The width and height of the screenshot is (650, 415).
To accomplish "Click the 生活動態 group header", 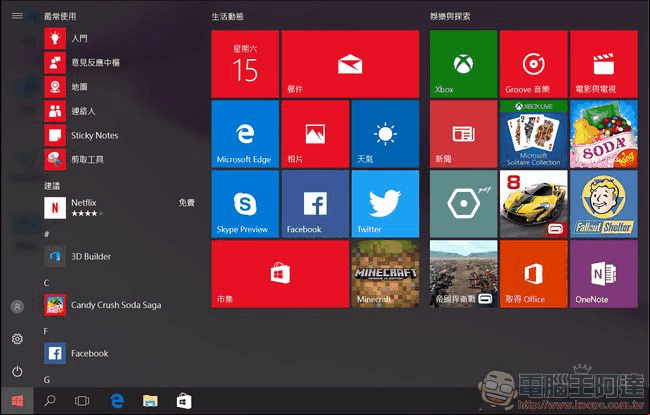I will pos(228,17).
